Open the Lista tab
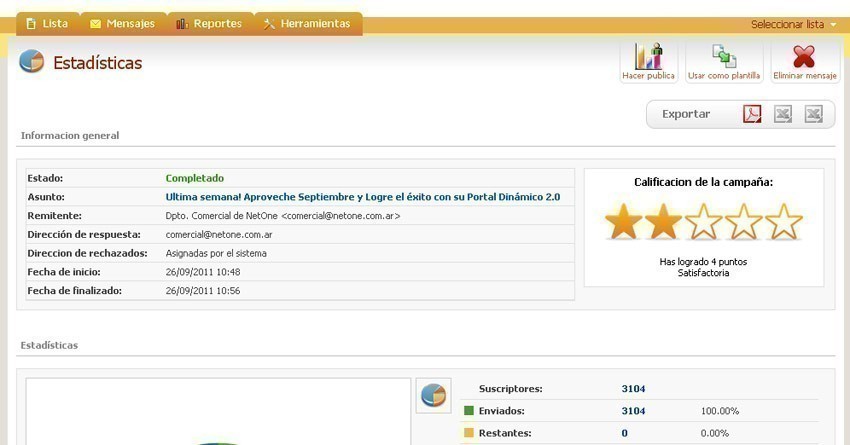This screenshot has width=850, height=445. tap(48, 24)
